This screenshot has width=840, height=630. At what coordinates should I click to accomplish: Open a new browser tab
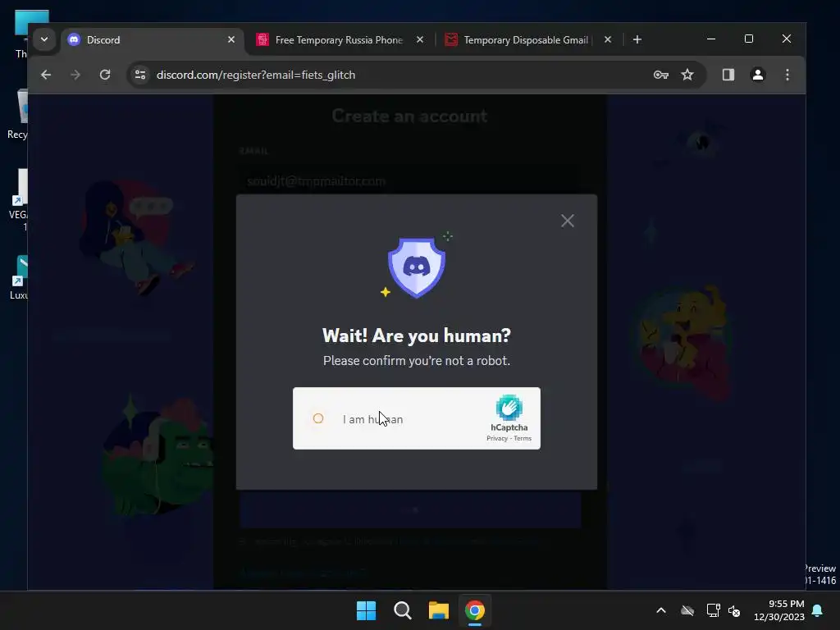(637, 39)
